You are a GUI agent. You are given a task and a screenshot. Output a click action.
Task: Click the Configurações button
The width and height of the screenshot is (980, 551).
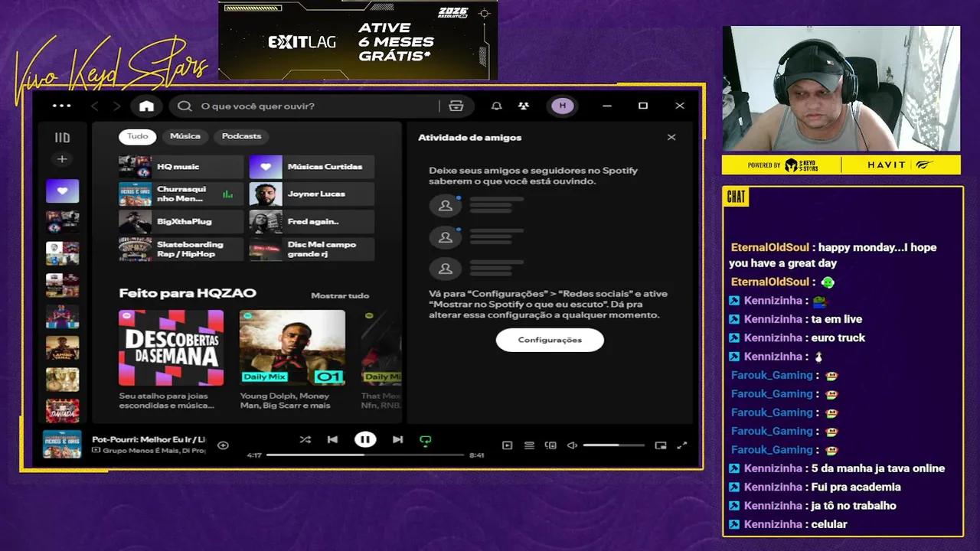[x=550, y=340]
